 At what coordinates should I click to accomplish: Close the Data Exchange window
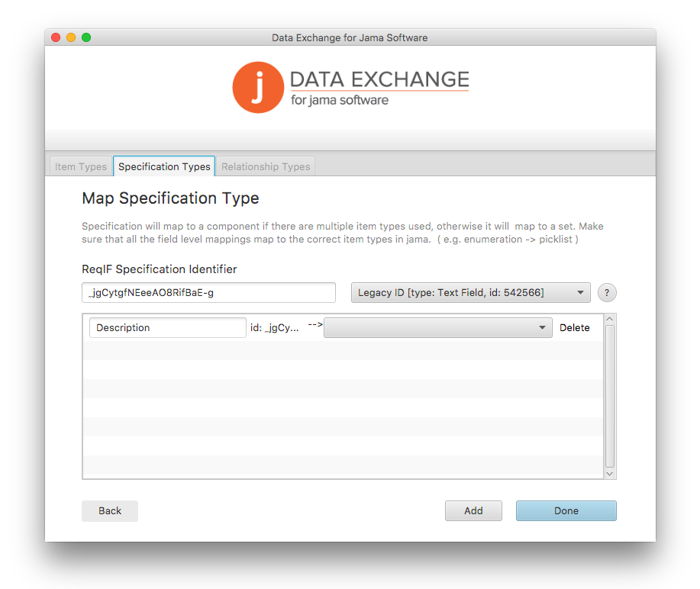click(56, 37)
